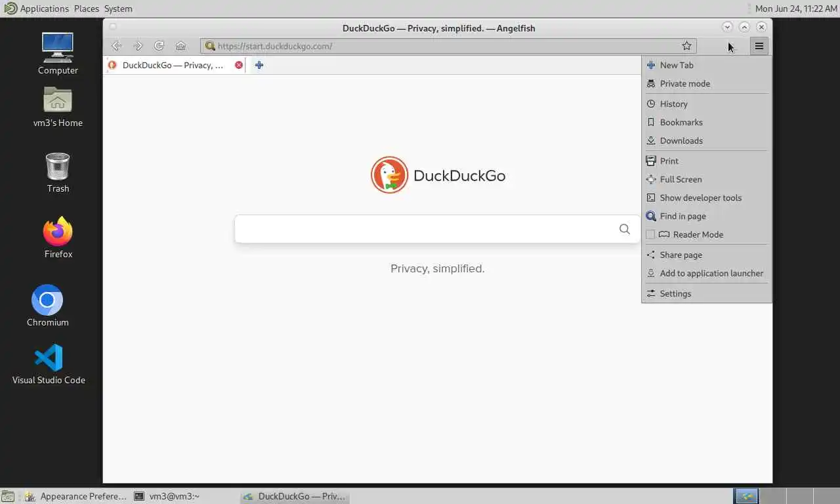Select Print in the menu
This screenshot has height=504, width=840.
706,161
